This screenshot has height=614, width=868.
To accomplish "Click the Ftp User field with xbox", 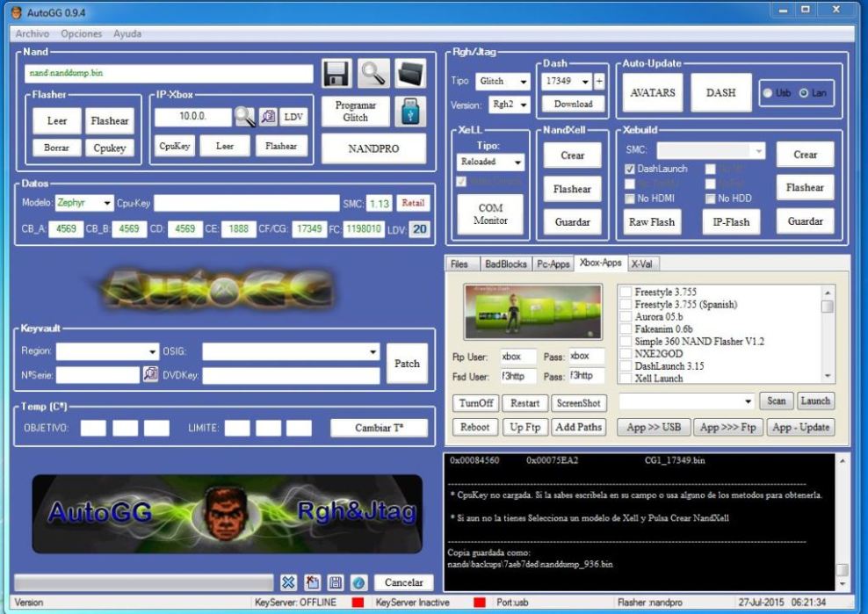I will [x=518, y=357].
